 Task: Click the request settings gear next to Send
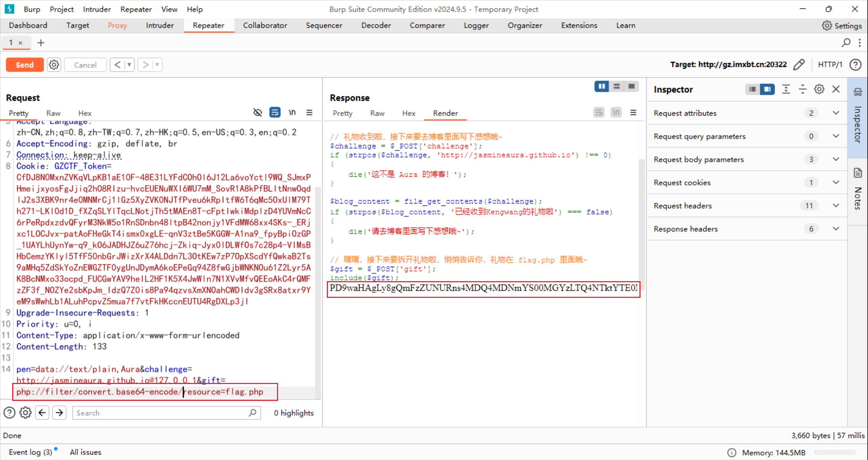(54, 64)
